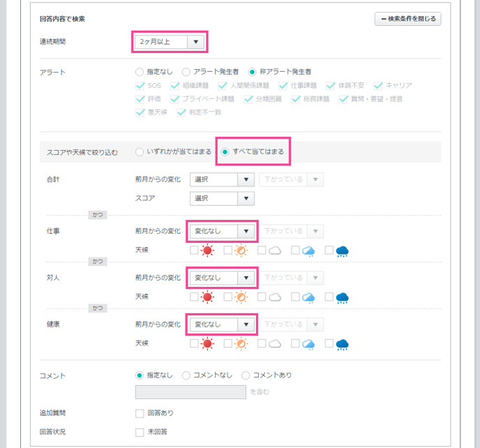Screen dimensions: 480x448
Task: Open the 下がっている dropdown in 対人 row
Action: pos(291,278)
